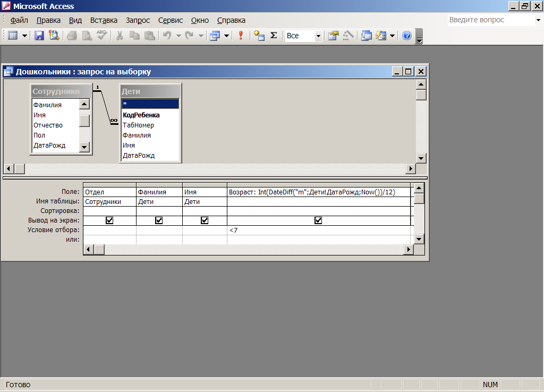Open Print Preview toolbar icon

pos(87,36)
